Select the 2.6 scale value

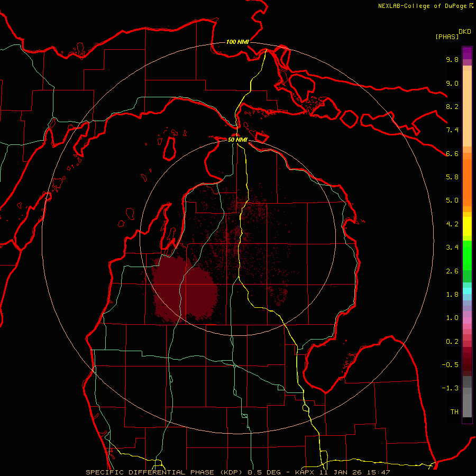452,271
